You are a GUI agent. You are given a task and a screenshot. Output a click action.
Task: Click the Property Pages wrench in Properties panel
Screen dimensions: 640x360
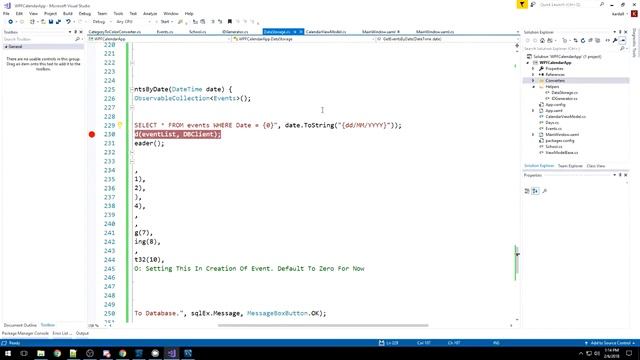pyautogui.click(x=544, y=191)
